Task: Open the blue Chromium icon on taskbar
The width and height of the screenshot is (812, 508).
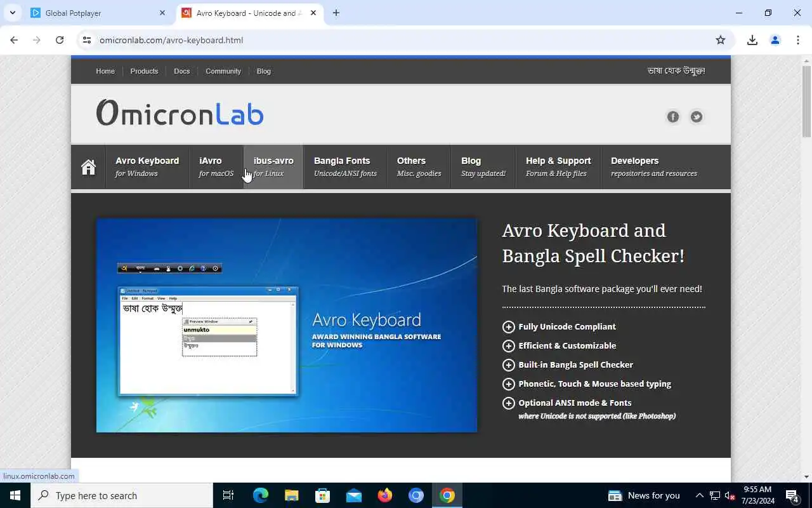Action: coord(416,495)
